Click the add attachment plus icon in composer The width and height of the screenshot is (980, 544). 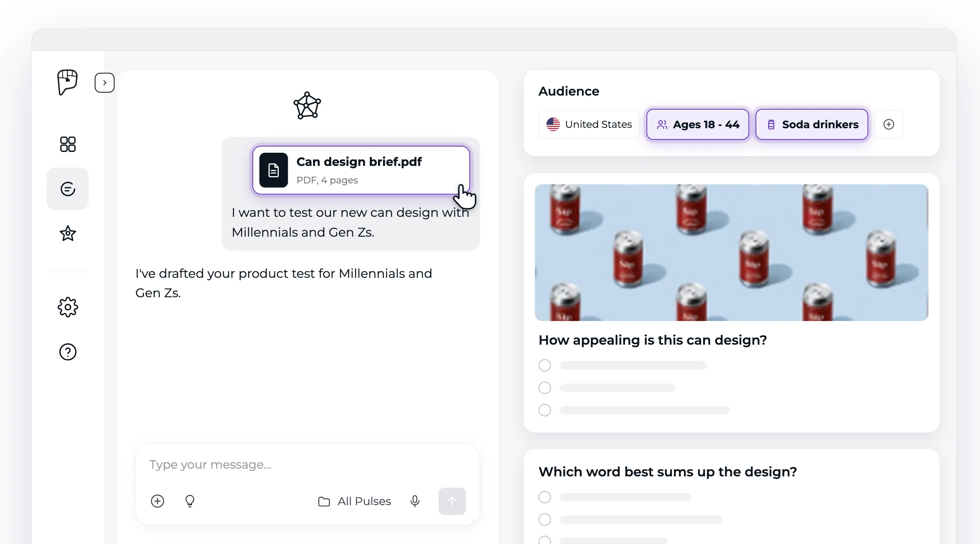(x=157, y=501)
